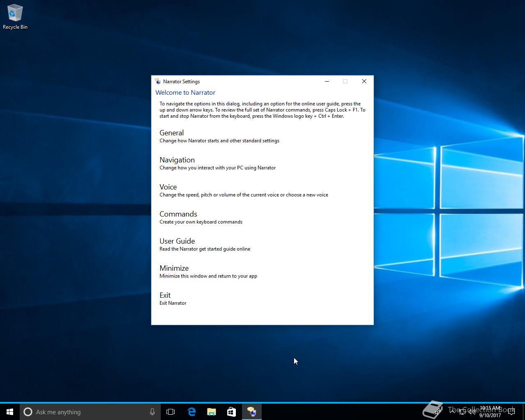
Task: Click text 'Change how you interact with your PC using Narrator'
Action: pyautogui.click(x=217, y=168)
